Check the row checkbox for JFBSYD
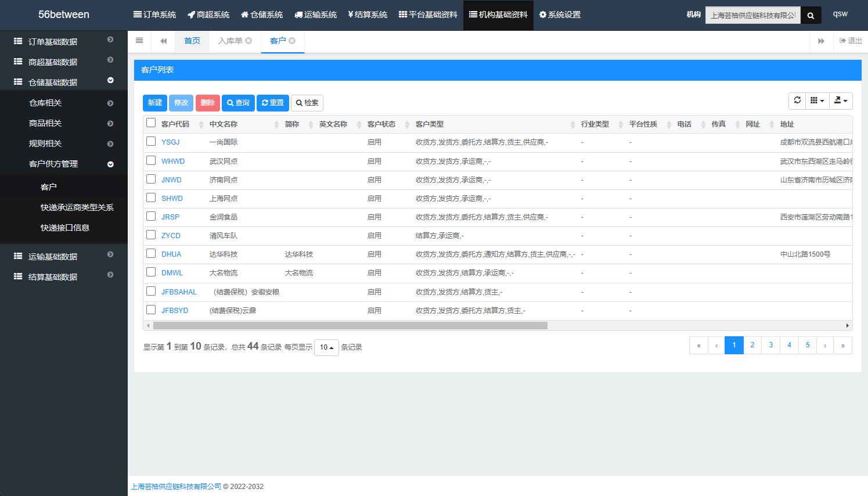This screenshot has width=868, height=496. click(151, 310)
